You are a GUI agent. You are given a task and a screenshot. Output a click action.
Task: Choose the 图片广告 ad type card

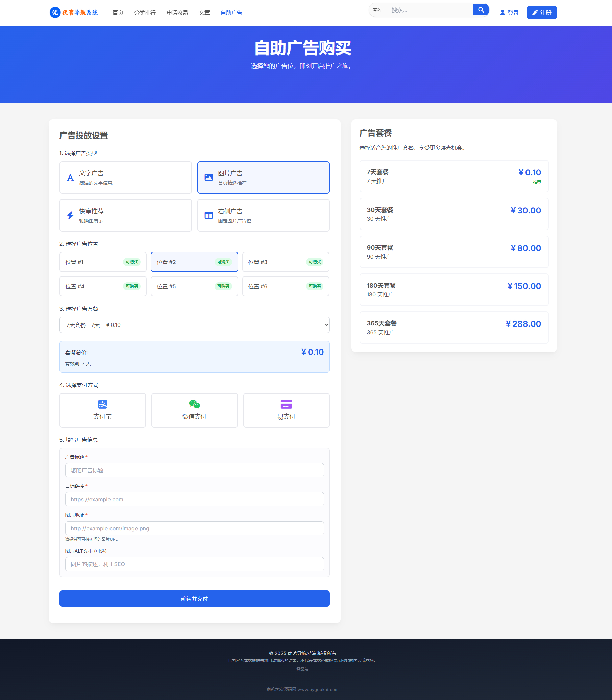(263, 178)
